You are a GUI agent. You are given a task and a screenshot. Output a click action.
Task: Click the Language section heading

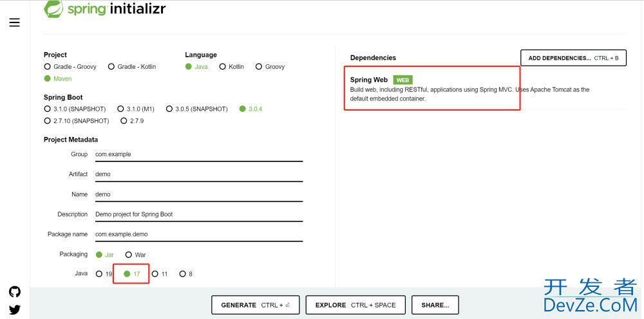tap(201, 55)
